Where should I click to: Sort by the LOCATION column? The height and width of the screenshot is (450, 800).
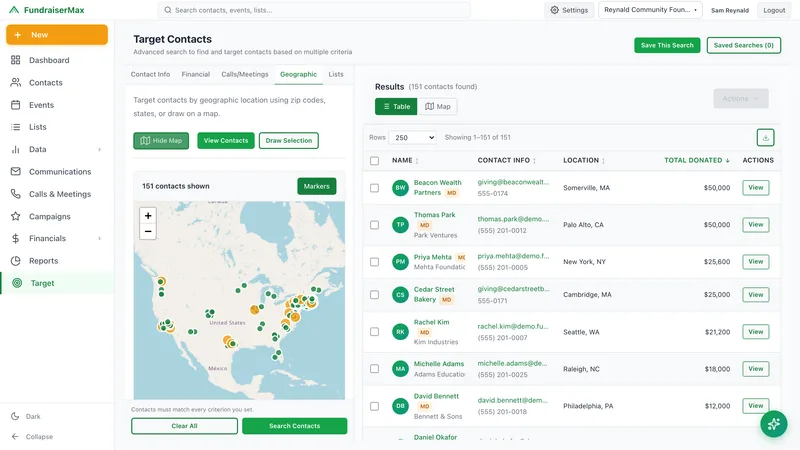(x=584, y=160)
